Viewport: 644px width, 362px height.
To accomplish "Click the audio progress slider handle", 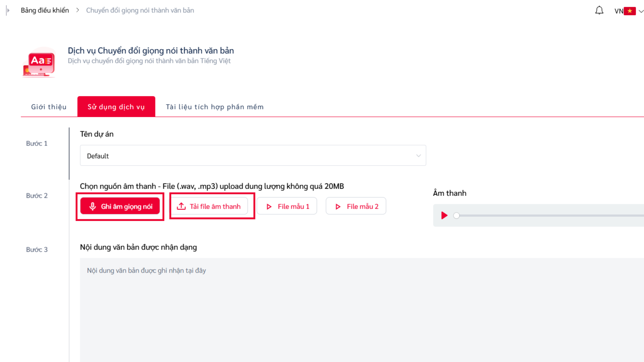I will [456, 216].
